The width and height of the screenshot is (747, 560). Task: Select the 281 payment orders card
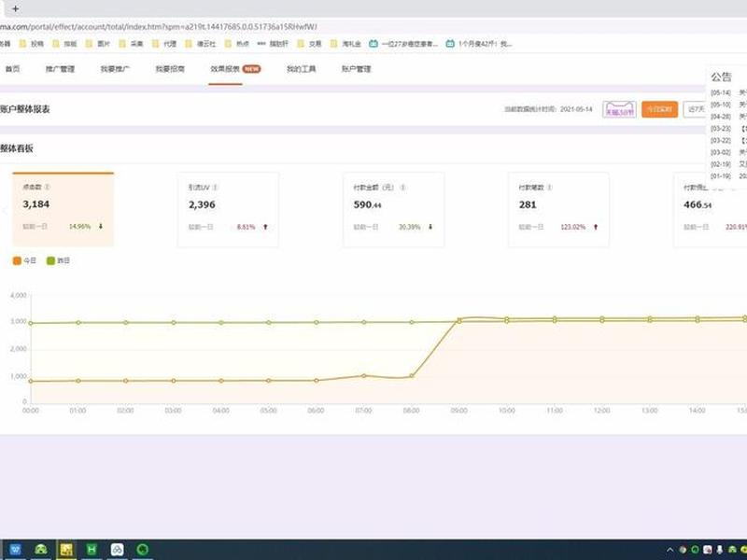click(558, 209)
